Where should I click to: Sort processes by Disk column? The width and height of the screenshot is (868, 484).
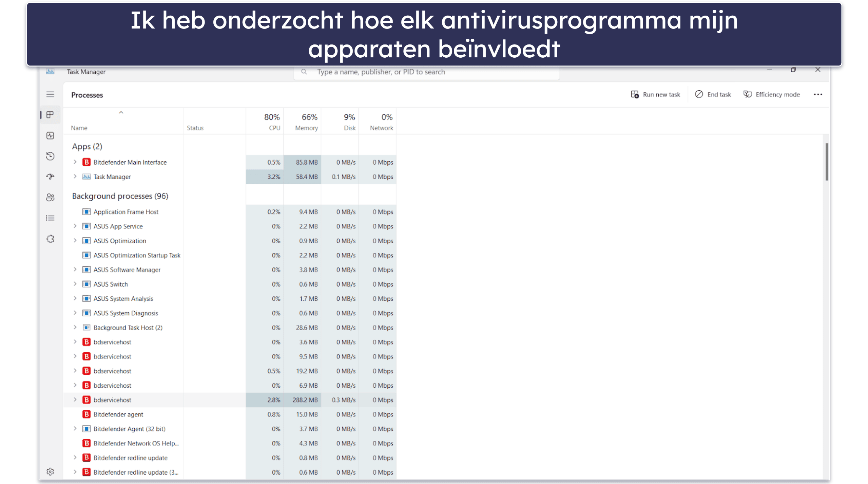point(340,121)
